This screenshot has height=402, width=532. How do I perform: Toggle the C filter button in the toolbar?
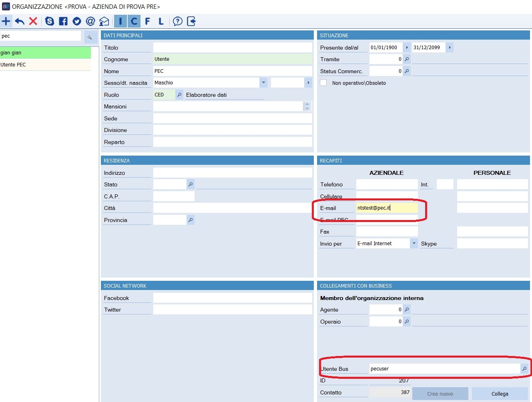pos(134,21)
